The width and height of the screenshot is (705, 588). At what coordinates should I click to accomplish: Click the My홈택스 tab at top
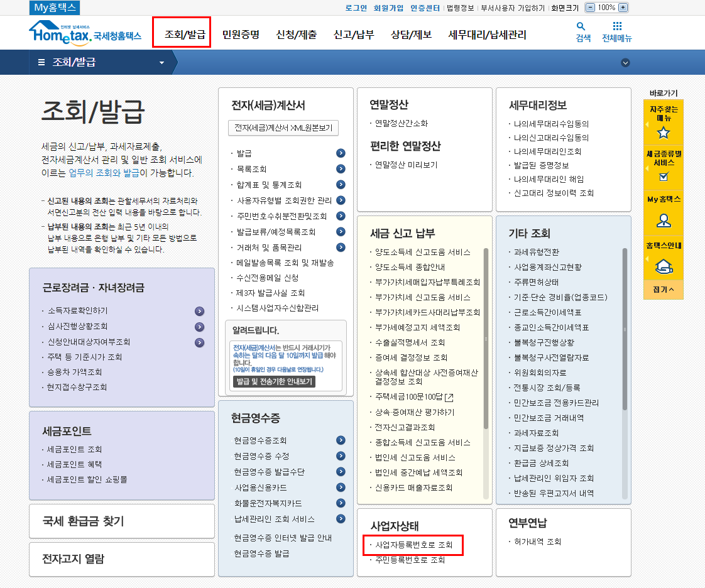(x=55, y=8)
